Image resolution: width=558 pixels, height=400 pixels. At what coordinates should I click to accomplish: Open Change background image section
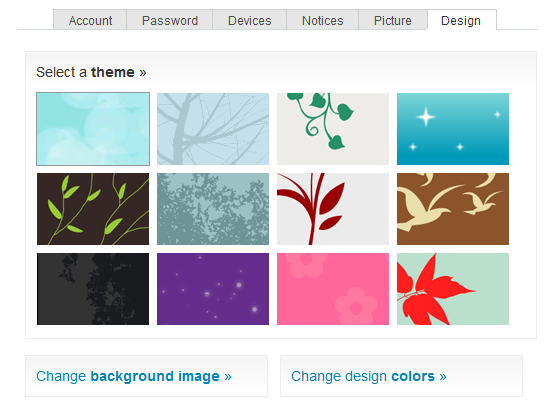tap(134, 376)
